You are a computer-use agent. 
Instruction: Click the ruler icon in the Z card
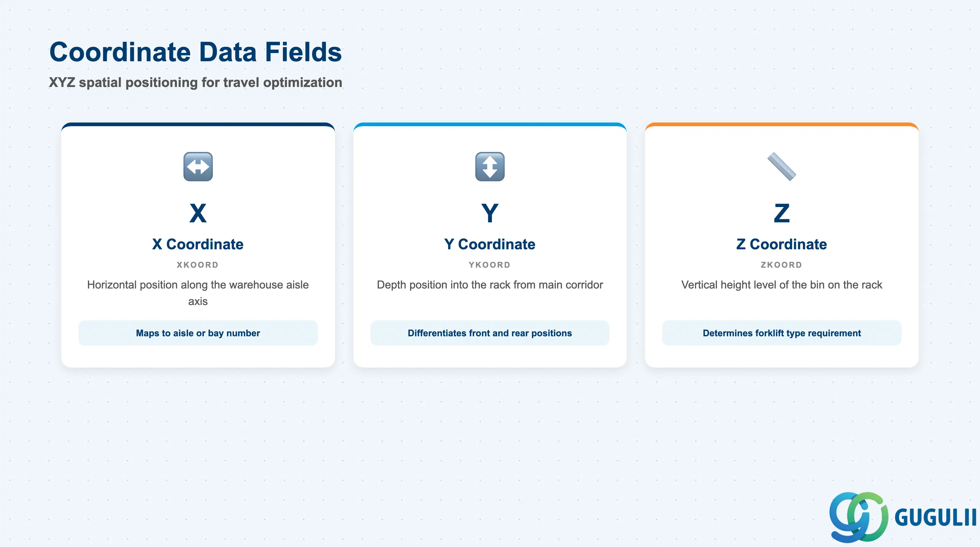782,167
